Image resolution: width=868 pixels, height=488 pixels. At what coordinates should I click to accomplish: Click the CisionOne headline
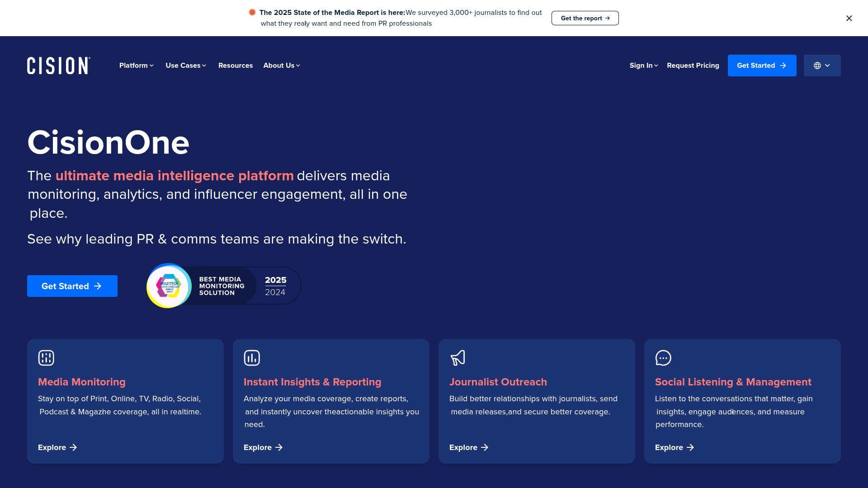point(108,142)
